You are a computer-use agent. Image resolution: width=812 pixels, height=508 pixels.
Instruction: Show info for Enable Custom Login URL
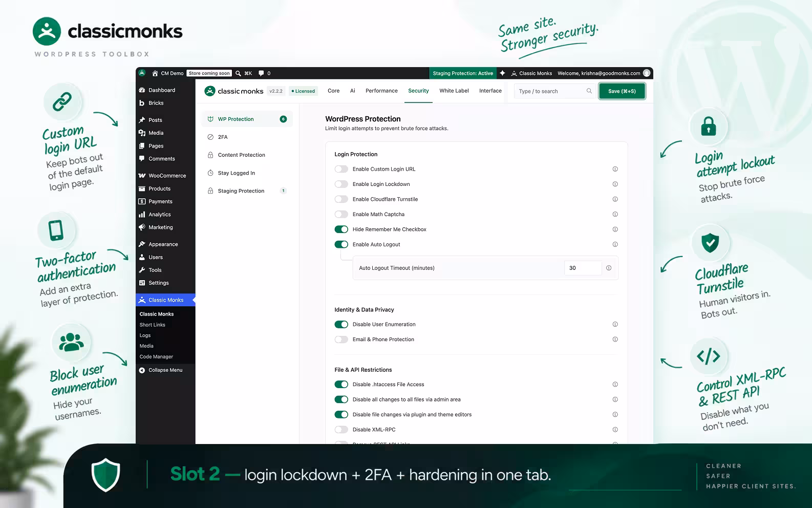615,169
